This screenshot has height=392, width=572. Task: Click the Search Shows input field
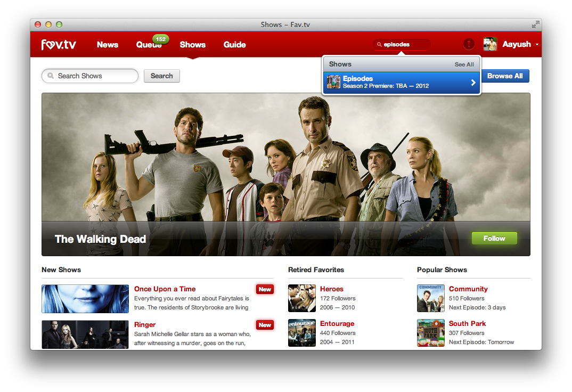pyautogui.click(x=90, y=76)
